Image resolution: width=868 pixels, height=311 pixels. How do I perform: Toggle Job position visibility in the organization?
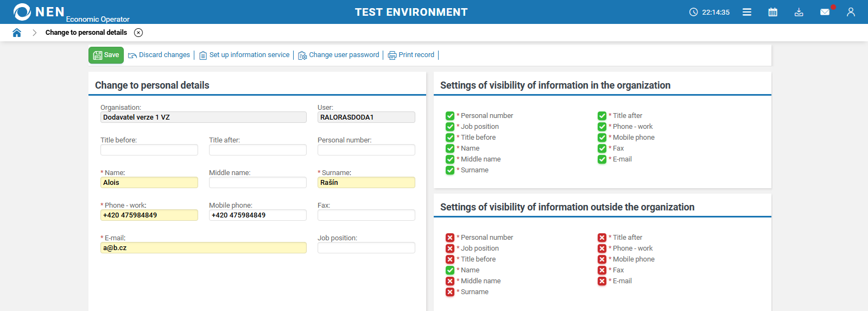coord(450,127)
